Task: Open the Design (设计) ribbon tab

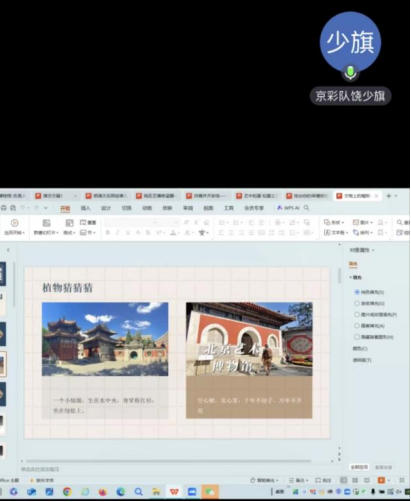Action: [106, 208]
